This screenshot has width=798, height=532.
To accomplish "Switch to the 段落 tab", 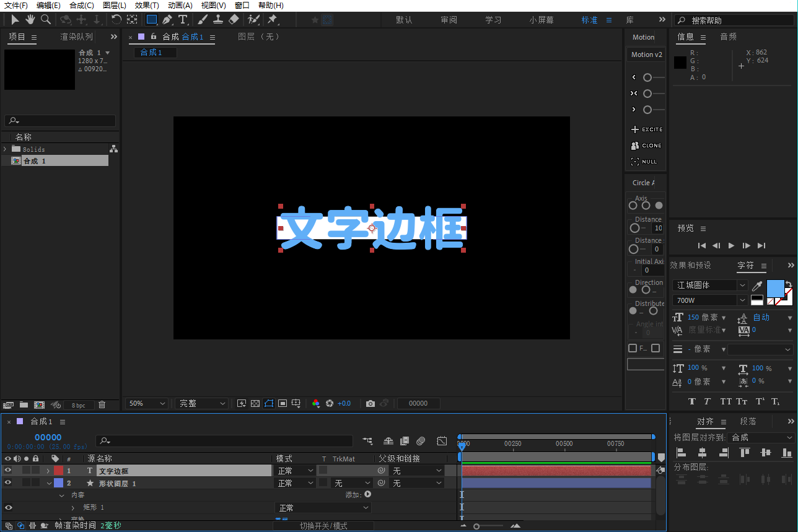I will click(748, 421).
